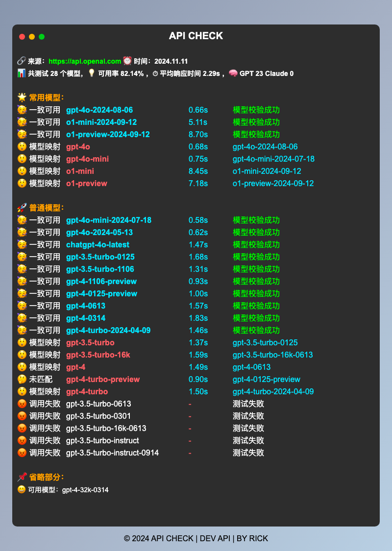Click the light bulb emoji before 可用率
This screenshot has height=551, width=392.
click(x=92, y=73)
